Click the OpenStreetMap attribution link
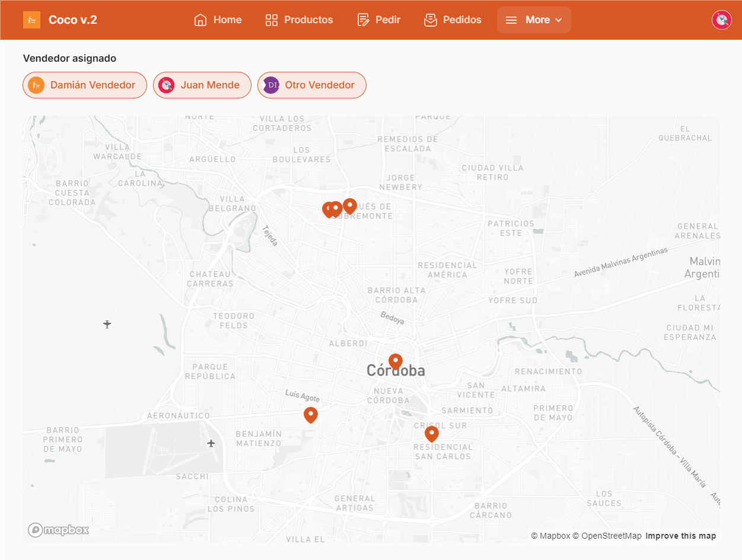Viewport: 742px width, 560px height. click(x=609, y=536)
